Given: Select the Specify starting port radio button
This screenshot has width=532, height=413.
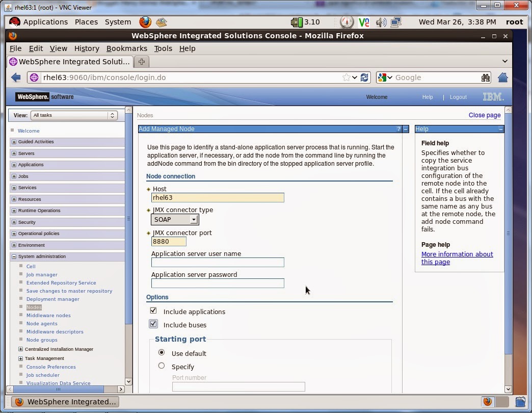Looking at the screenshot, I should tap(162, 365).
